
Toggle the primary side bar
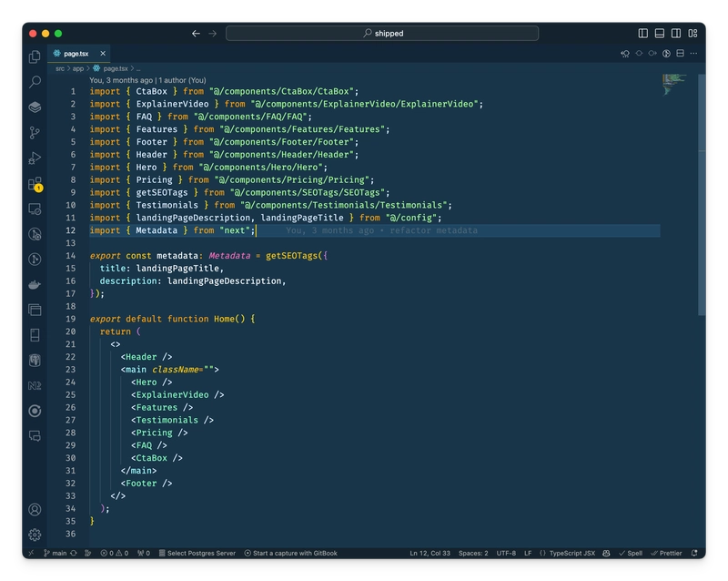click(643, 33)
